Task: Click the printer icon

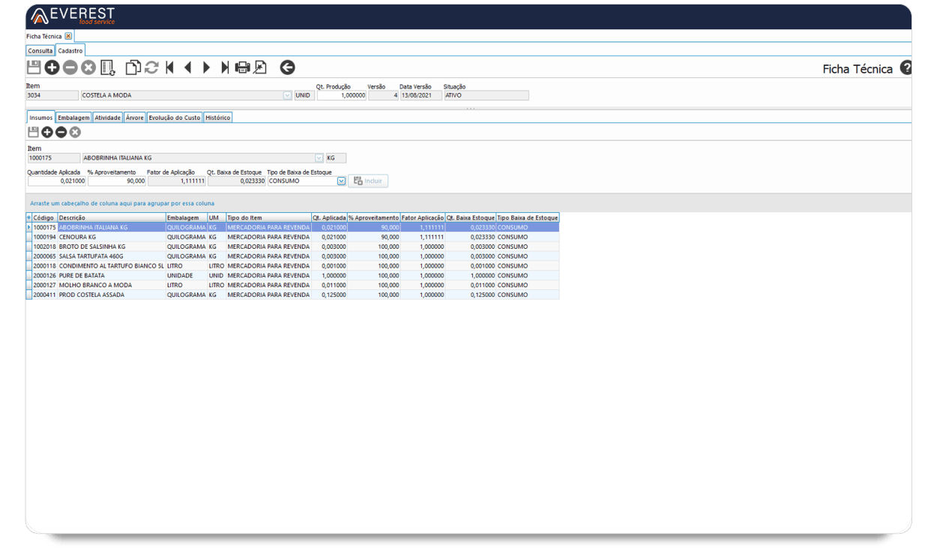Action: 242,67
